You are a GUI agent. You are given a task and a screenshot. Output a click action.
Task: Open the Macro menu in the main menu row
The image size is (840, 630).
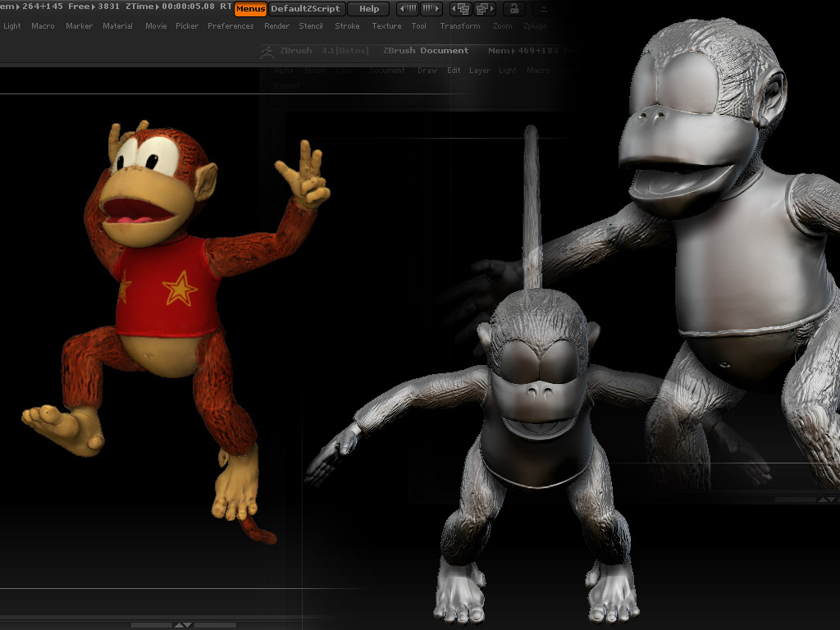coord(43,25)
